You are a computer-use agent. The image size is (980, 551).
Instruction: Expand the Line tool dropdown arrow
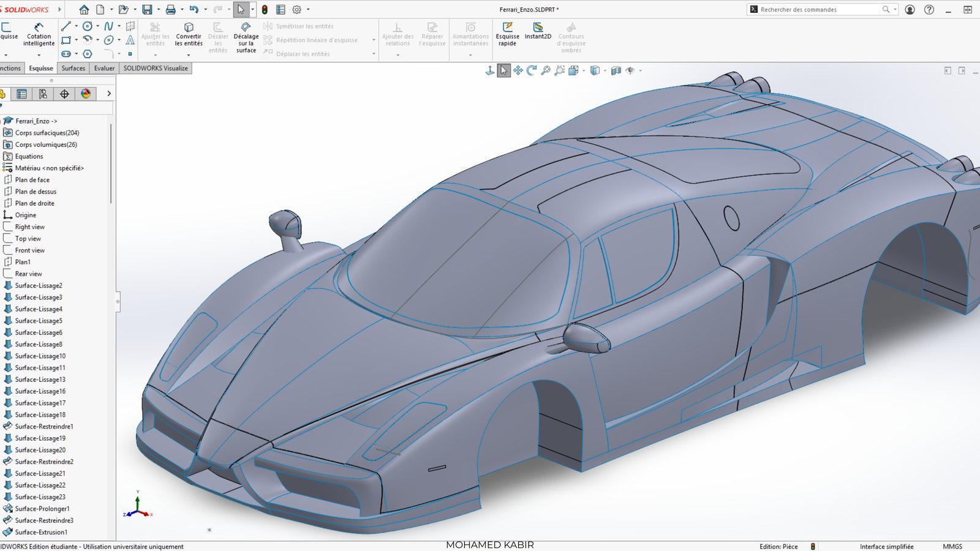(x=76, y=26)
